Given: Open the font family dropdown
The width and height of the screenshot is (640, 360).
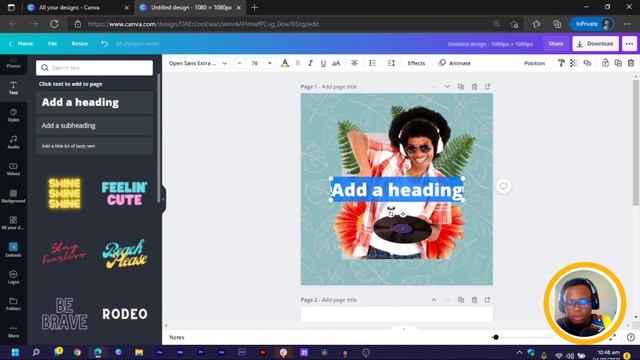Looking at the screenshot, I should coord(198,63).
